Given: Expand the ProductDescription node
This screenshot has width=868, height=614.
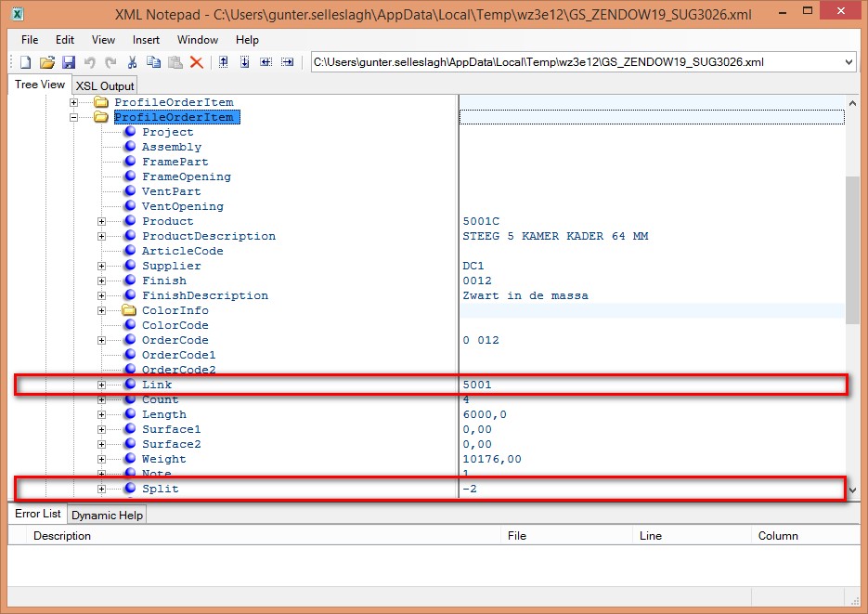Looking at the screenshot, I should click(101, 237).
